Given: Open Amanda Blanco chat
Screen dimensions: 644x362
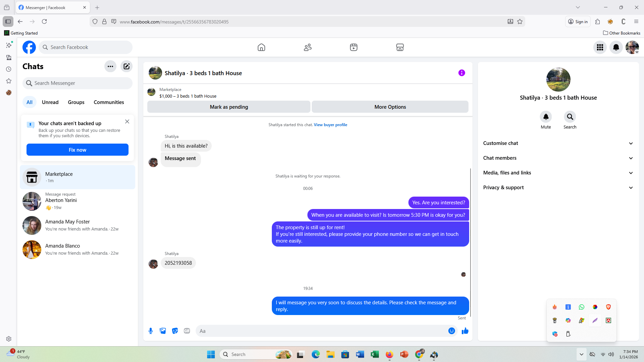Looking at the screenshot, I should [x=78, y=250].
